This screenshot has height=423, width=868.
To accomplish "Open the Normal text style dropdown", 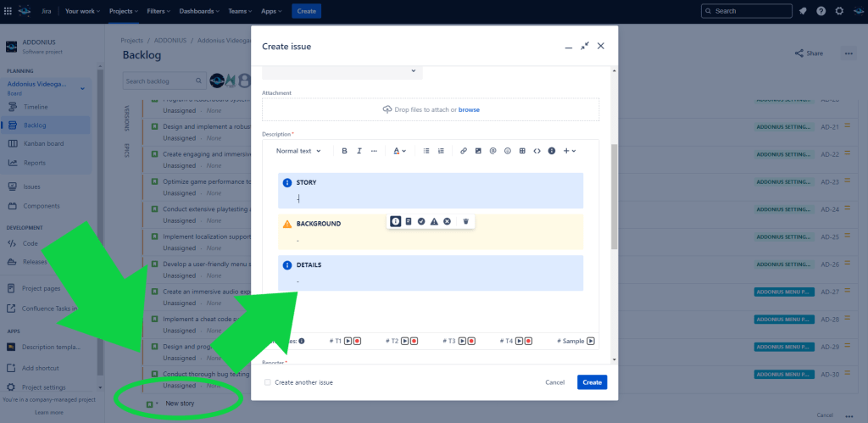I will (298, 151).
